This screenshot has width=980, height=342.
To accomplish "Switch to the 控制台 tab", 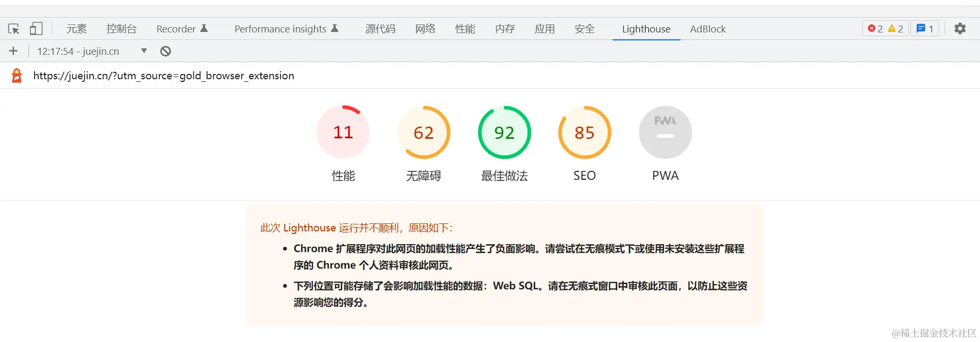I will (122, 29).
